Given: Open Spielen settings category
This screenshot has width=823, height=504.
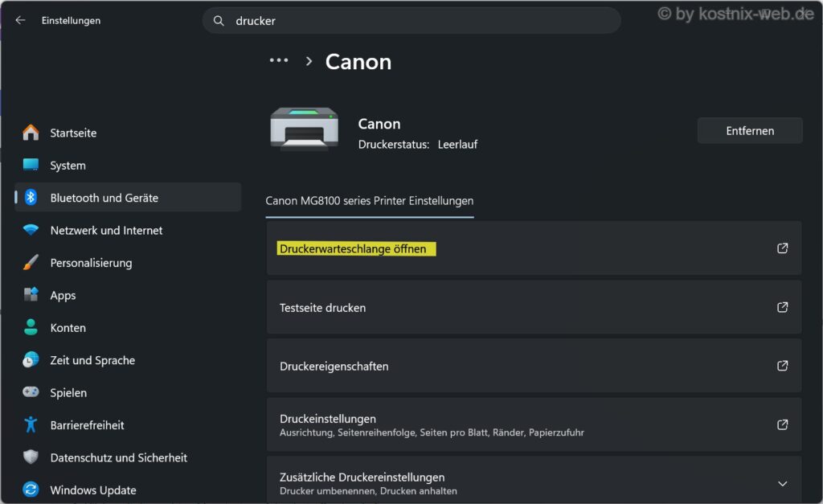Looking at the screenshot, I should 128,392.
